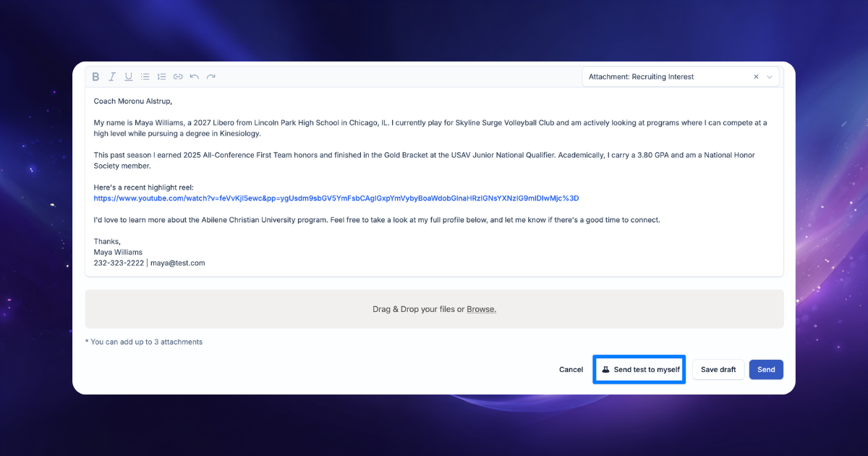Screen dimensions: 868x456
Task: Clear the Recruiting Interest attachment selection
Action: coord(756,77)
